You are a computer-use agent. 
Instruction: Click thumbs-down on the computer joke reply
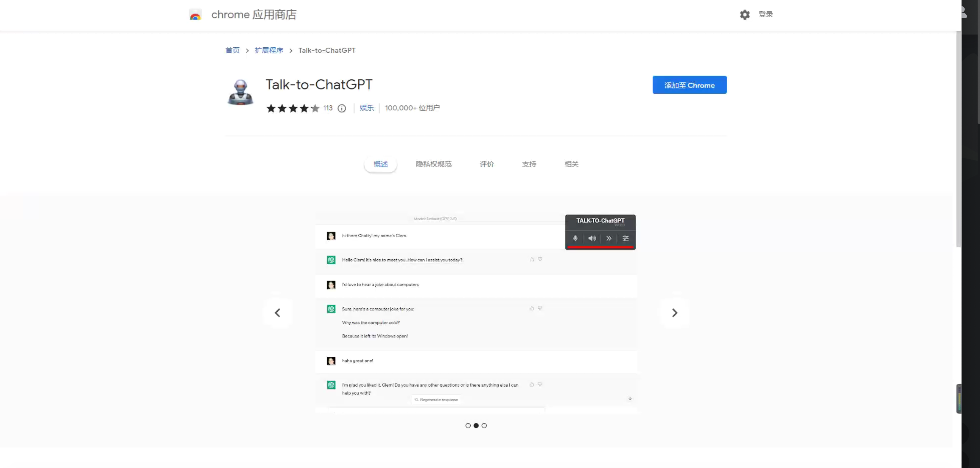pyautogui.click(x=540, y=308)
